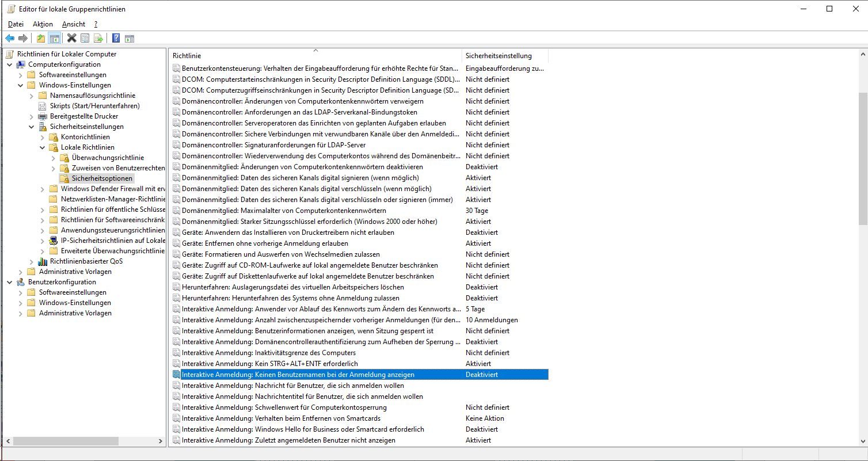Click the gray Forward arrow in toolbar
This screenshot has width=868, height=461.
pyautogui.click(x=23, y=38)
